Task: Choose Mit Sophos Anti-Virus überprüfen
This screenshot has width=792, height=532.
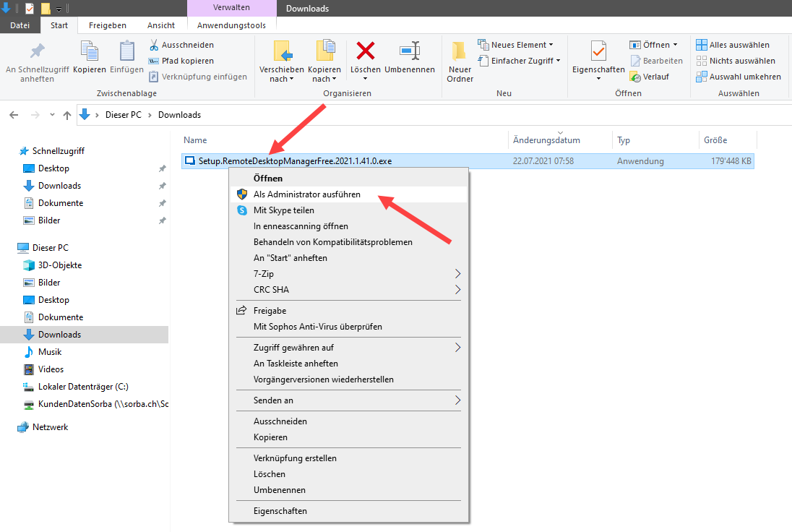Action: click(x=317, y=327)
